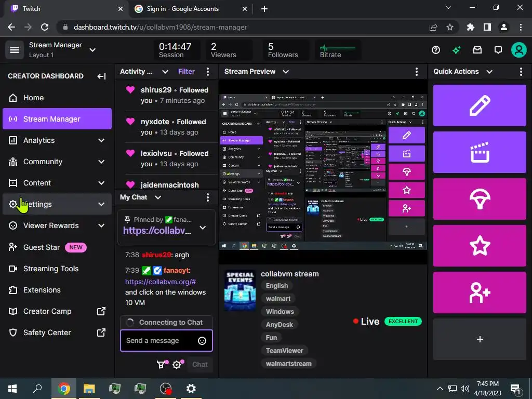Open the Help question mark icon
Viewport: 532px width, 399px height.
coord(436,50)
